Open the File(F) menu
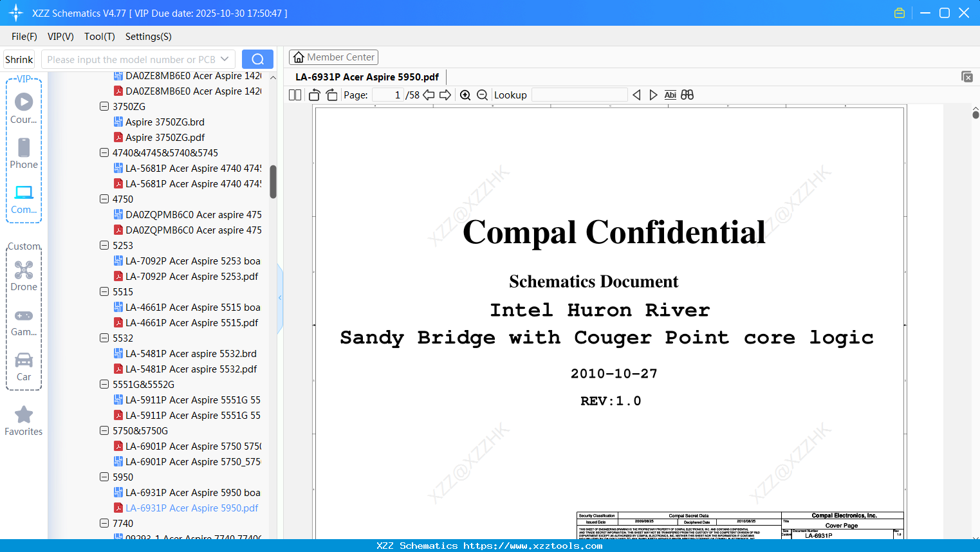This screenshot has height=552, width=980. click(x=24, y=37)
